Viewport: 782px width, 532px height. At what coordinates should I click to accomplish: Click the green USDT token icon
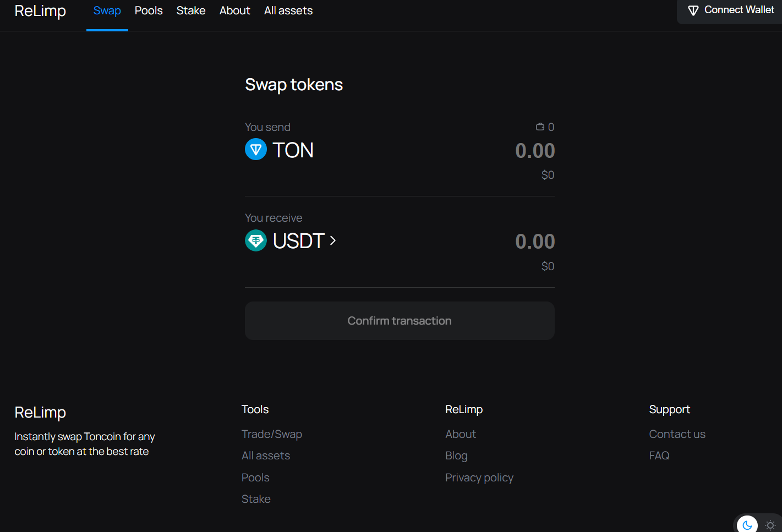click(256, 240)
